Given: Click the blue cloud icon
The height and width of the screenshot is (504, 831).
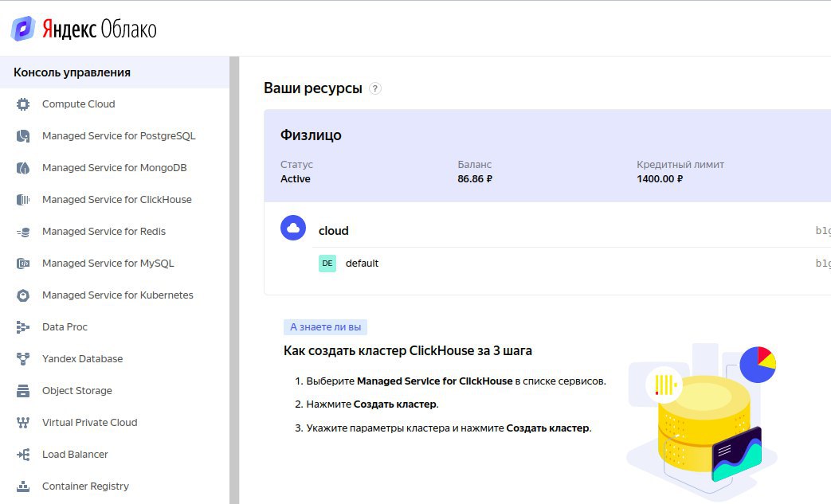Looking at the screenshot, I should [x=293, y=228].
